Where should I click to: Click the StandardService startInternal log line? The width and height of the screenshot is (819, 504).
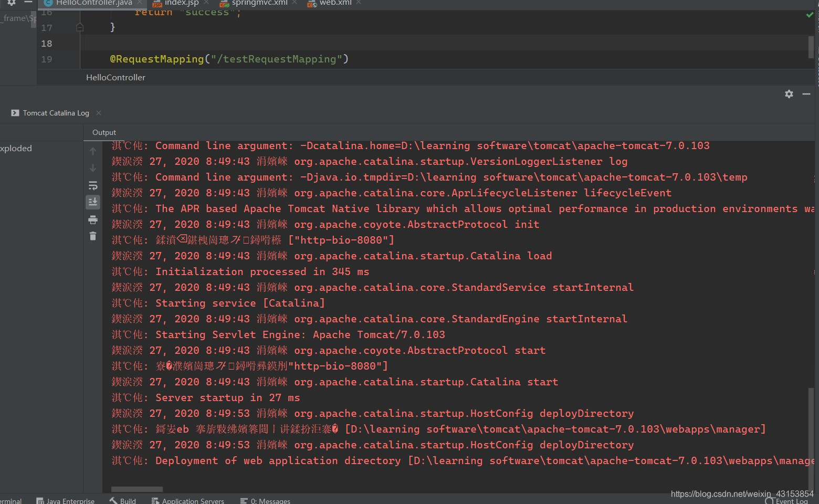[x=373, y=287]
